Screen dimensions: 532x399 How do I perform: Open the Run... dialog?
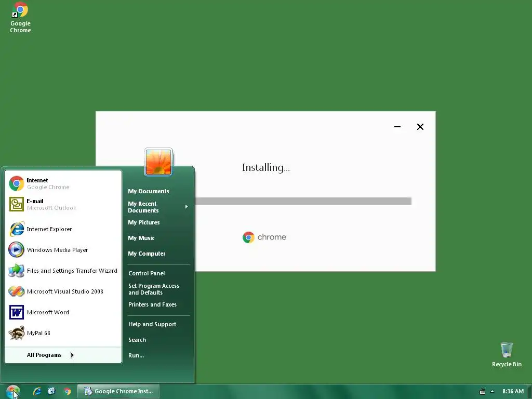pyautogui.click(x=136, y=355)
